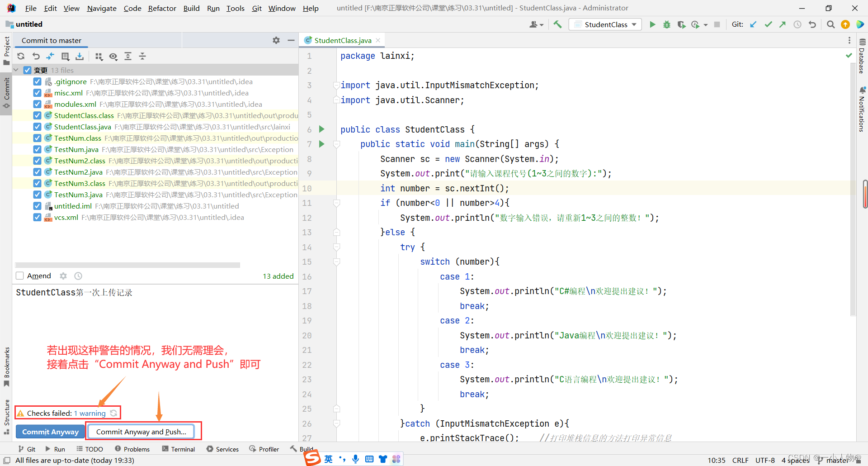Open the Problems tool window

point(132,449)
